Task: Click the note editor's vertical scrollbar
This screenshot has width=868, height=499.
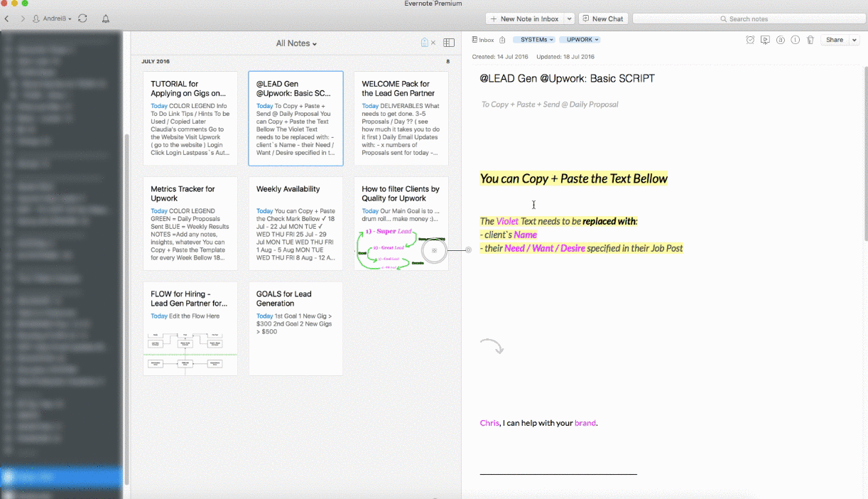Action: tap(864, 153)
